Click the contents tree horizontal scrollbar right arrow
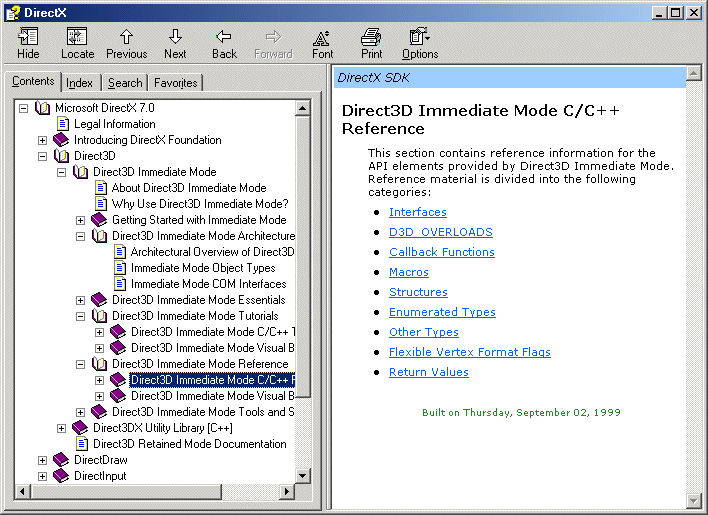Viewport: 708px width, 515px height. click(288, 492)
